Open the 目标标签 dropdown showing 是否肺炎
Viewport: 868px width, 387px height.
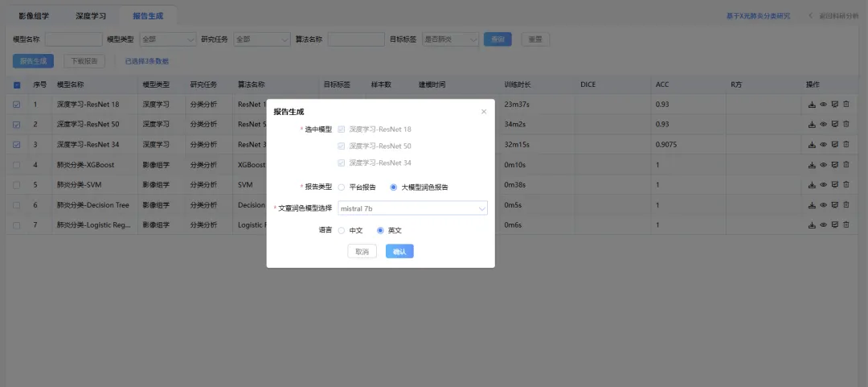(450, 39)
